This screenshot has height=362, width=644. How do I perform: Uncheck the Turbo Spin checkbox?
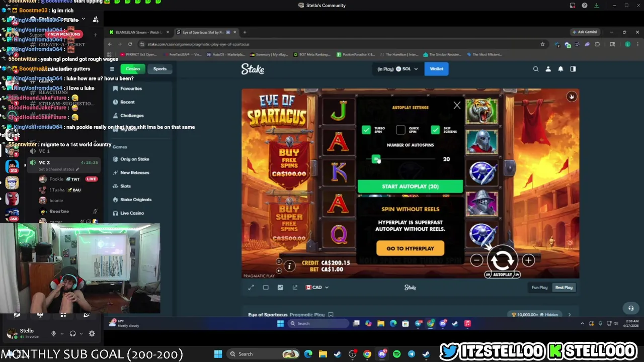pyautogui.click(x=366, y=130)
